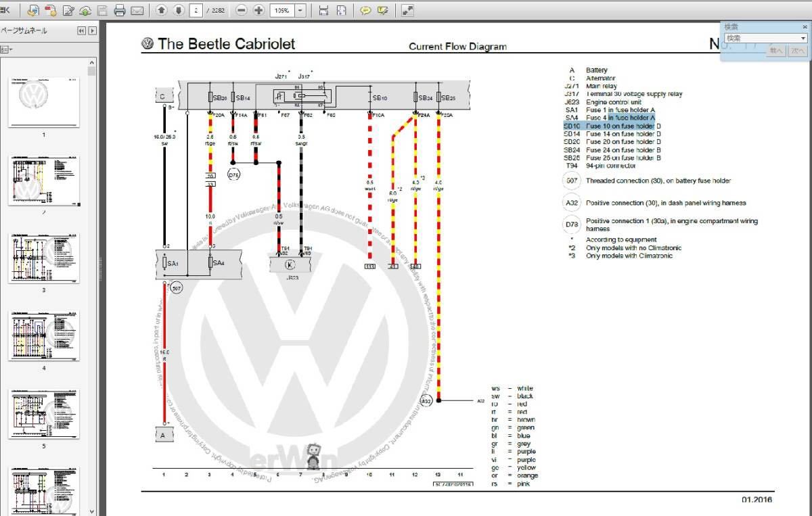Select page 1 thumbnail

click(x=44, y=102)
